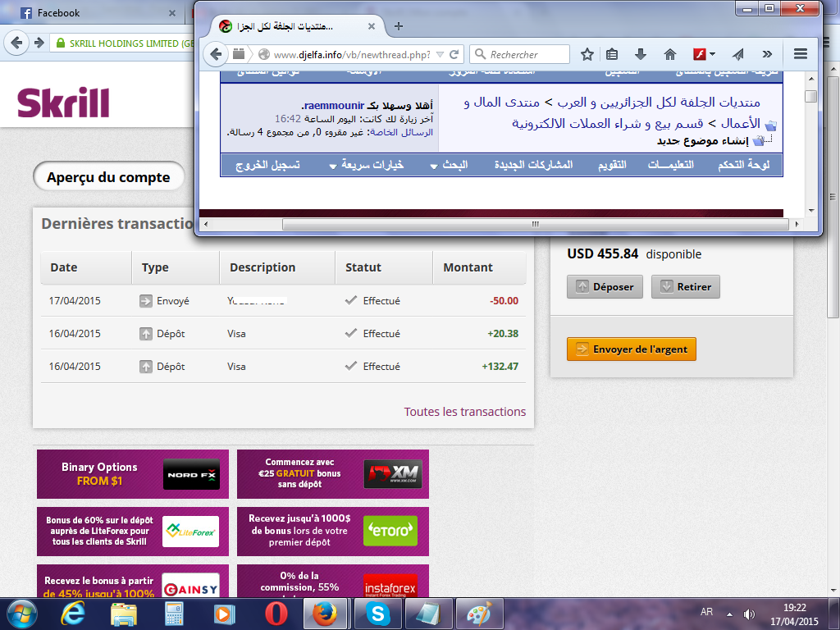Screen dimensions: 840x630
Task: Go back in the Skrill browser window
Action: [16, 43]
